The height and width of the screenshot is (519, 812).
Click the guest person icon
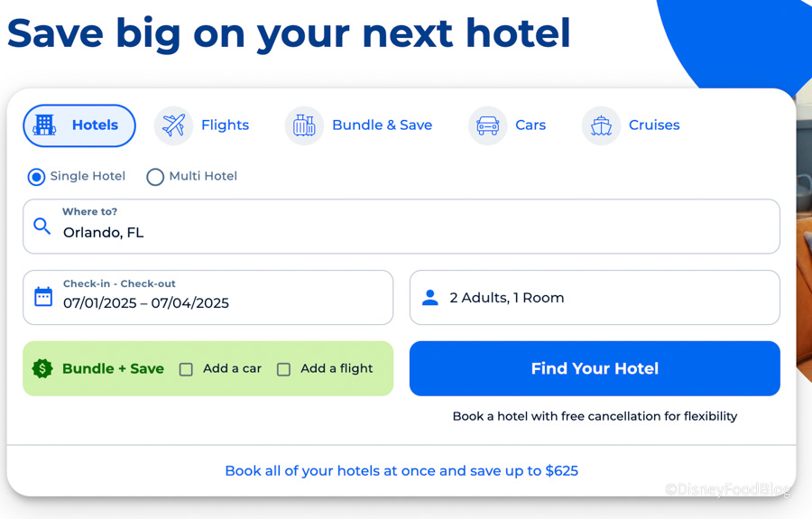tap(430, 298)
